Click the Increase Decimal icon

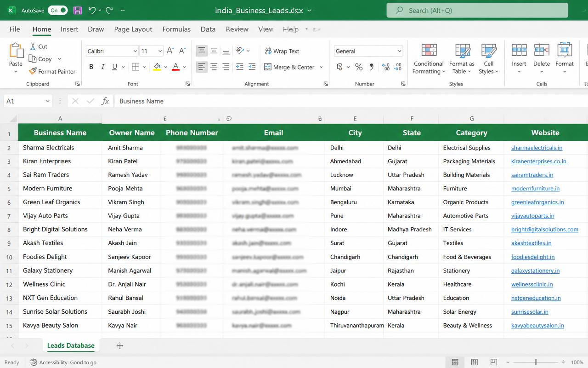(386, 67)
